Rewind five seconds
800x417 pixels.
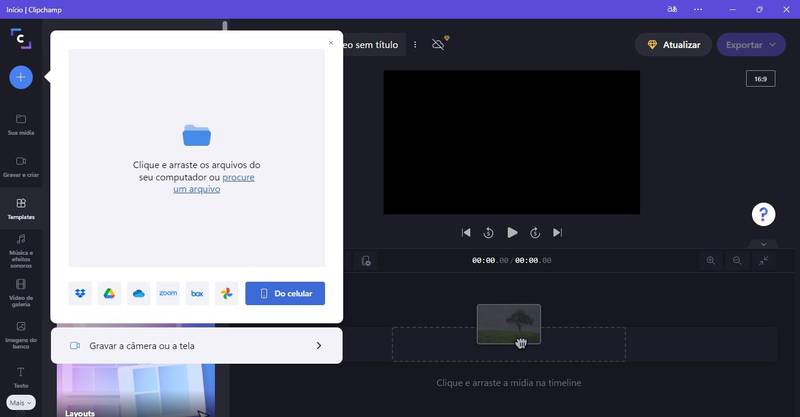[x=488, y=233]
